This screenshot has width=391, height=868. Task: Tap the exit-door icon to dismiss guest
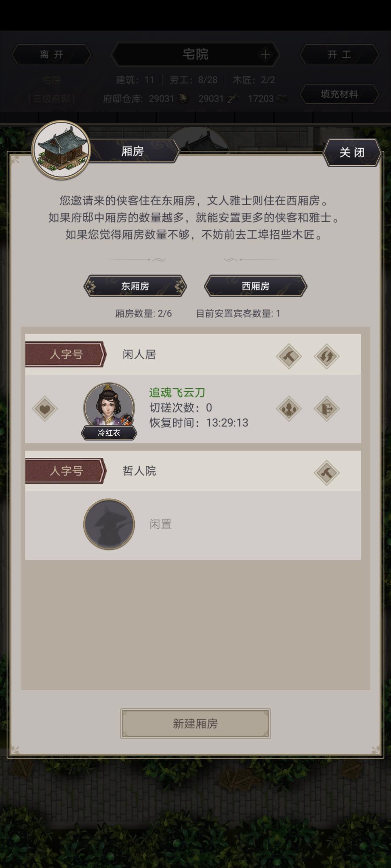pyautogui.click(x=327, y=409)
